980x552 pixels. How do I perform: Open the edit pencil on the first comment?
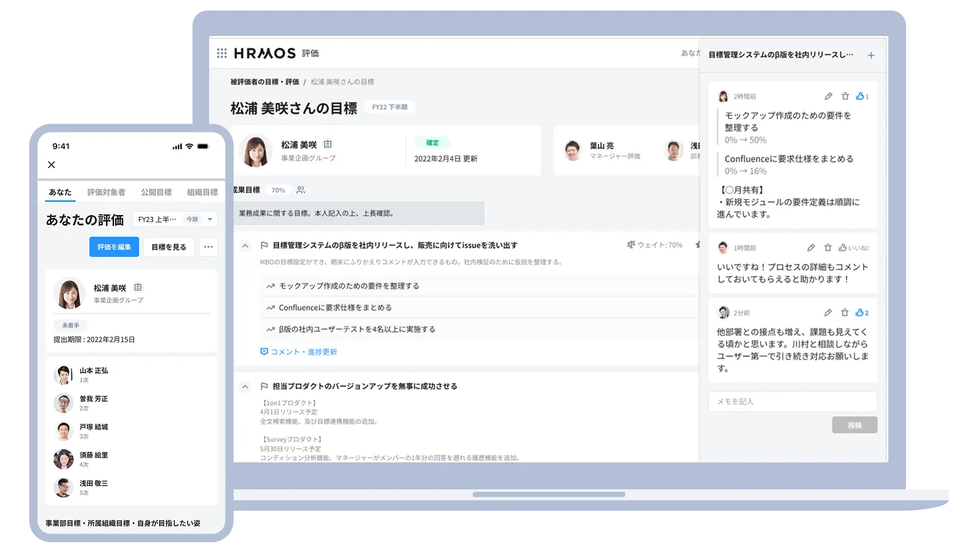pyautogui.click(x=828, y=96)
